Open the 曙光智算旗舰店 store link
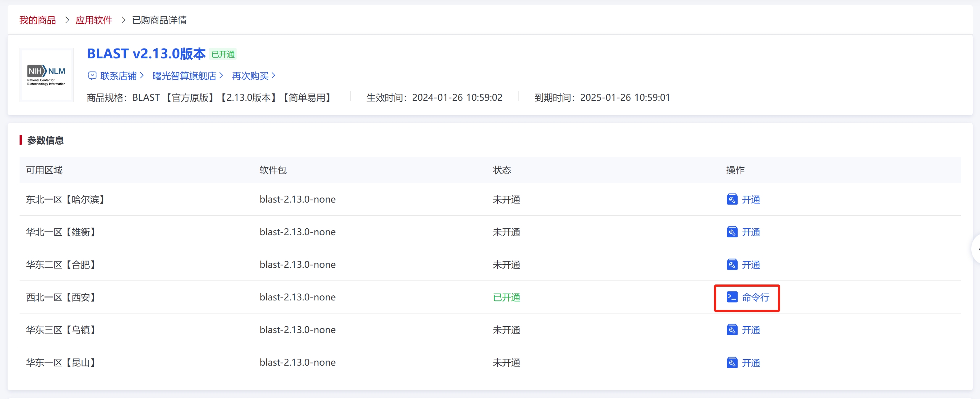Image resolution: width=980 pixels, height=399 pixels. (x=184, y=76)
